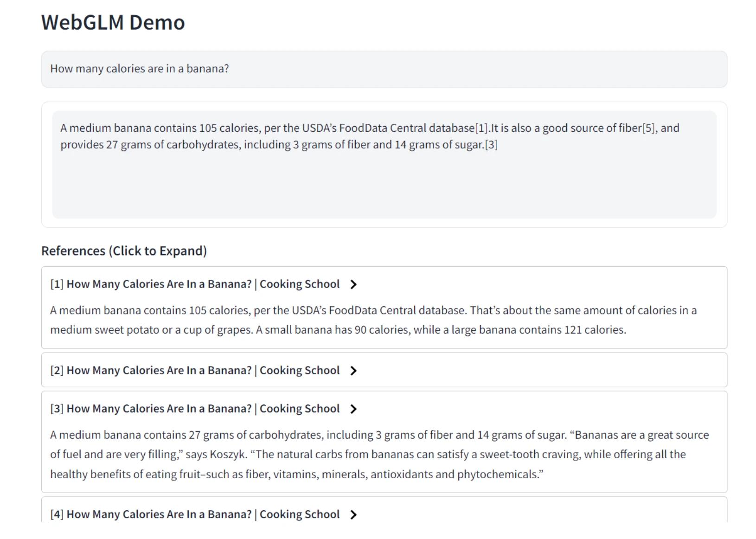
Task: Expand the reference [4] Cooking School title
Action: pyautogui.click(x=195, y=514)
